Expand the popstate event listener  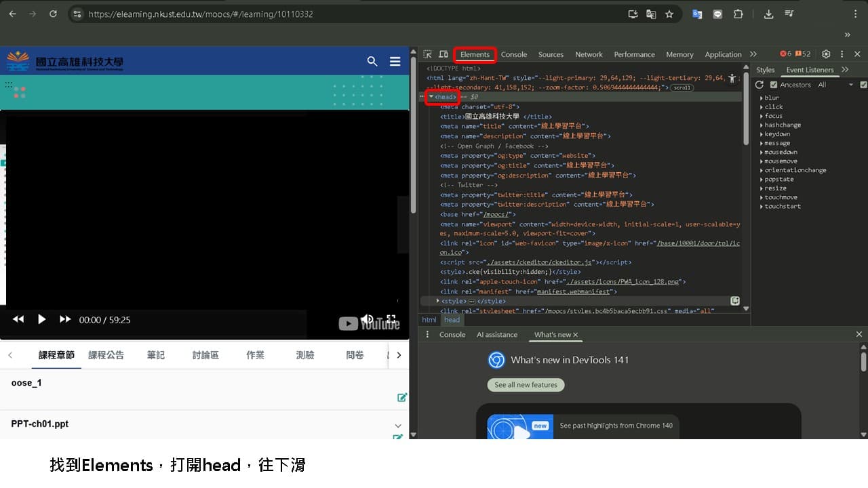tap(762, 179)
